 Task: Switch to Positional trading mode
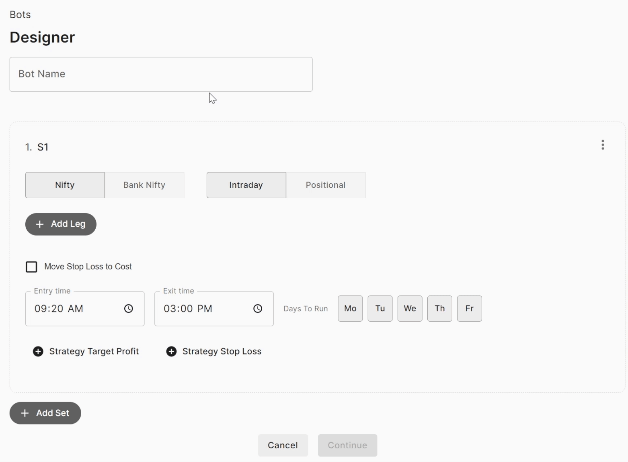326,185
